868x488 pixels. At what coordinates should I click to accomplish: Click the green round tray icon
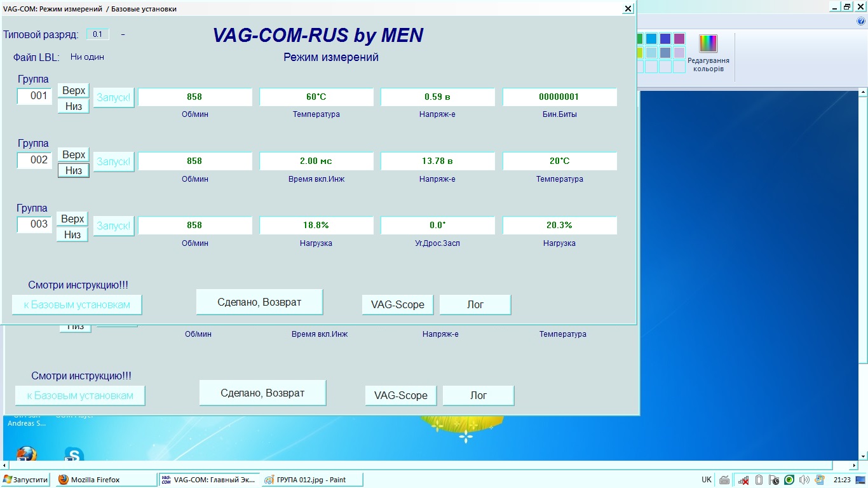pos(789,480)
